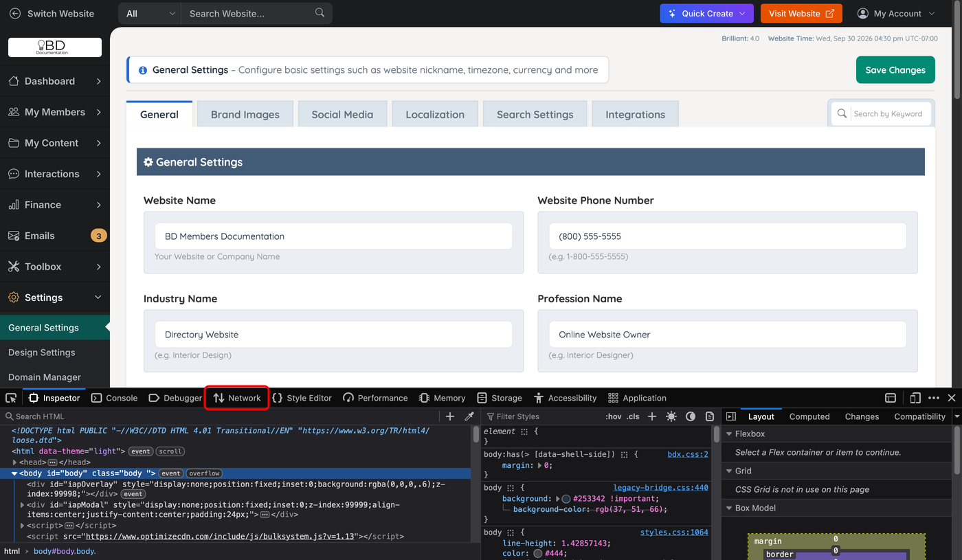The height and width of the screenshot is (560, 962).
Task: Click the Website Name input field
Action: 334,236
